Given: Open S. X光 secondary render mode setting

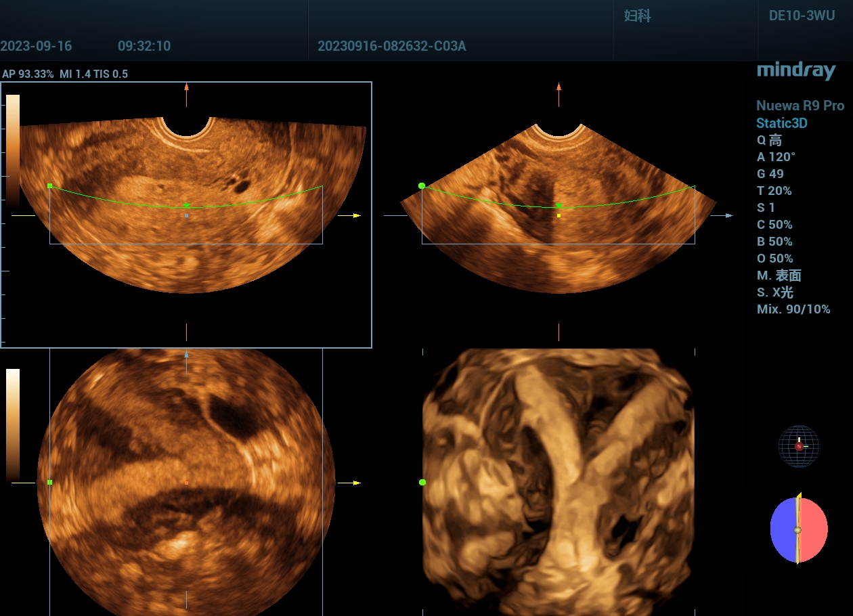Looking at the screenshot, I should click(x=774, y=292).
